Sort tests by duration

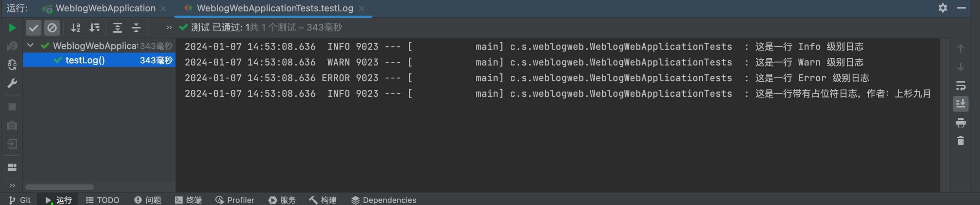pos(95,28)
